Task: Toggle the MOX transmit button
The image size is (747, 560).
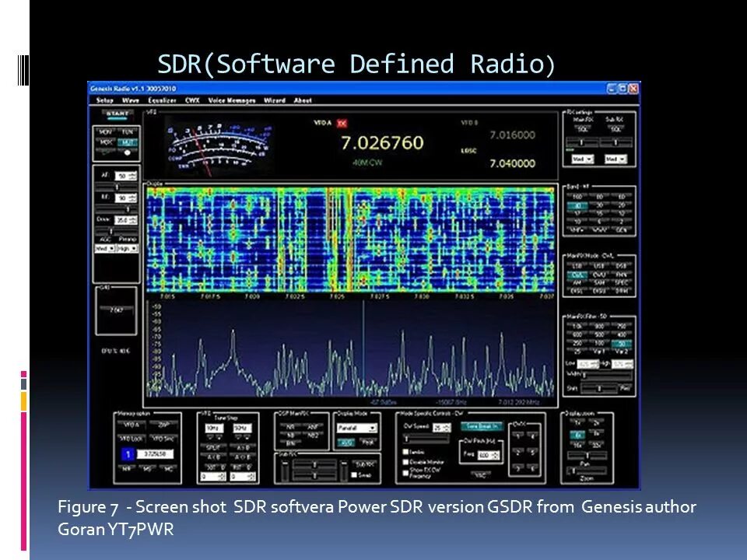Action: (105, 142)
